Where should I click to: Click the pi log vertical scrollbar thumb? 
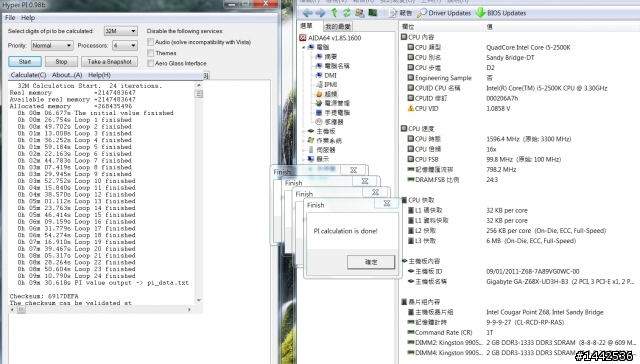click(x=199, y=94)
